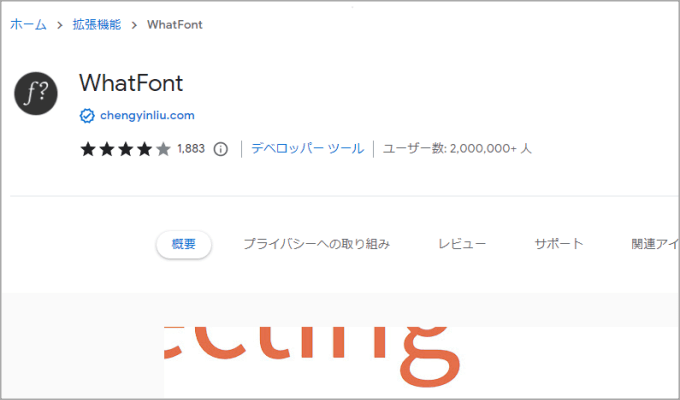Click the WhatFont extension logo icon

click(36, 94)
